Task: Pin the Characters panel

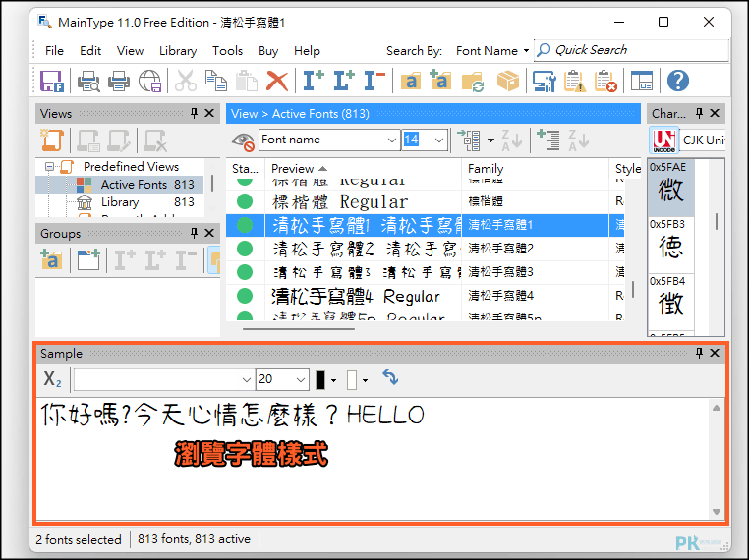Action: (x=699, y=113)
